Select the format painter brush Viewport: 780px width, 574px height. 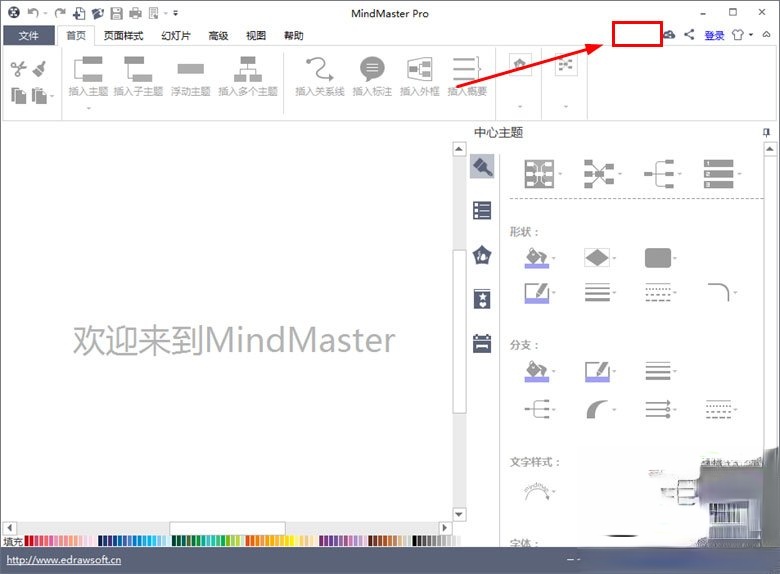(40, 69)
